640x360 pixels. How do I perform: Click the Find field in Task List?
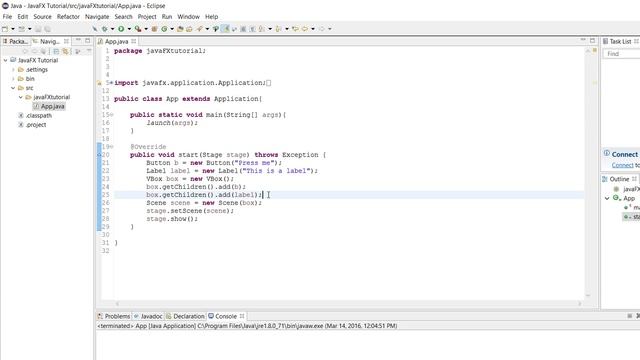[622, 54]
